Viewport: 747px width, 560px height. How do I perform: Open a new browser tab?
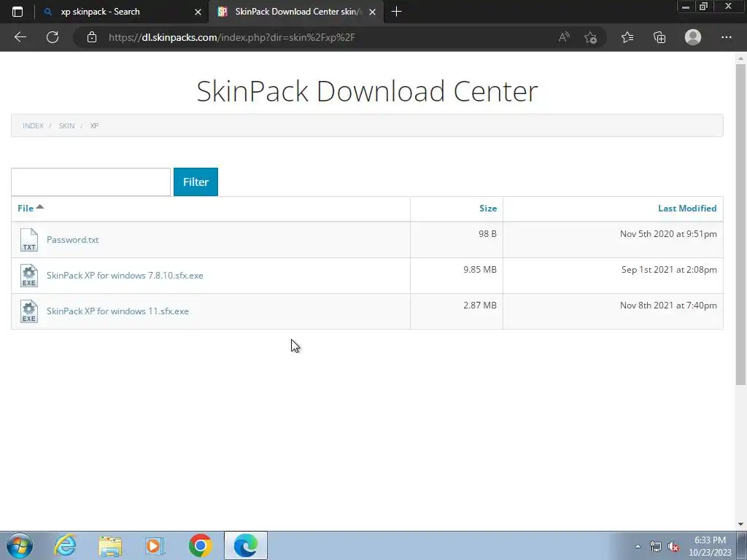point(396,12)
